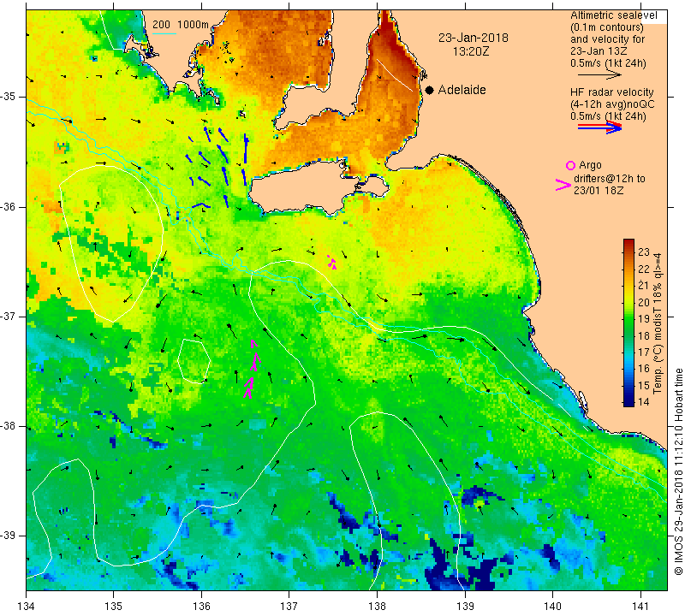Image resolution: width=685 pixels, height=616 pixels.
Task: Click the 139 longitude axis label
Action: click(465, 606)
